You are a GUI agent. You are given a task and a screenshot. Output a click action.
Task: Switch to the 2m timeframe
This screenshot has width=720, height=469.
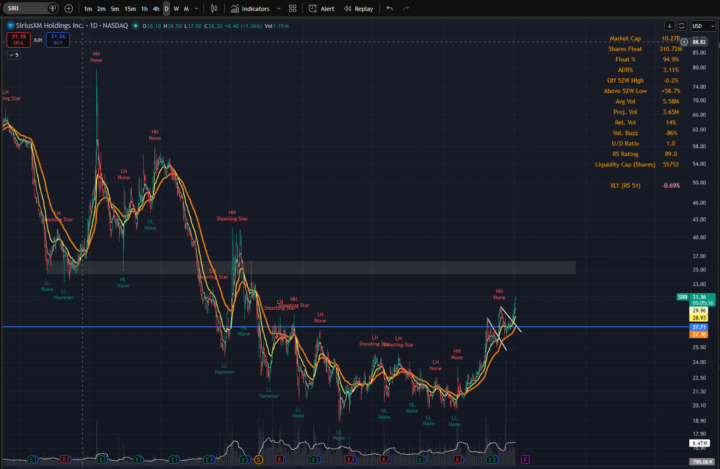click(101, 9)
